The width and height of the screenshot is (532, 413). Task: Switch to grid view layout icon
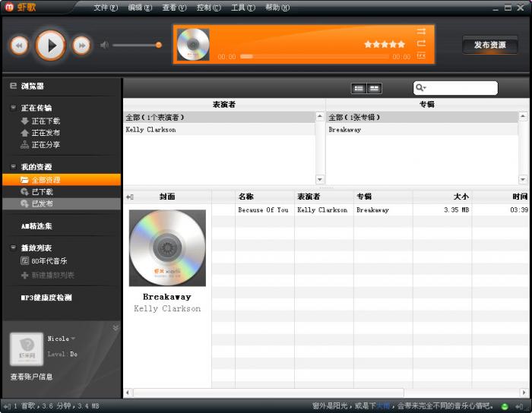pyautogui.click(x=374, y=89)
